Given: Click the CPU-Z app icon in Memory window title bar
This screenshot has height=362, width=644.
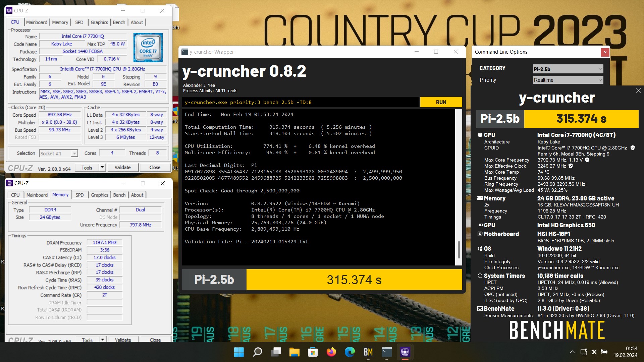Looking at the screenshot, I should click(x=9, y=183).
